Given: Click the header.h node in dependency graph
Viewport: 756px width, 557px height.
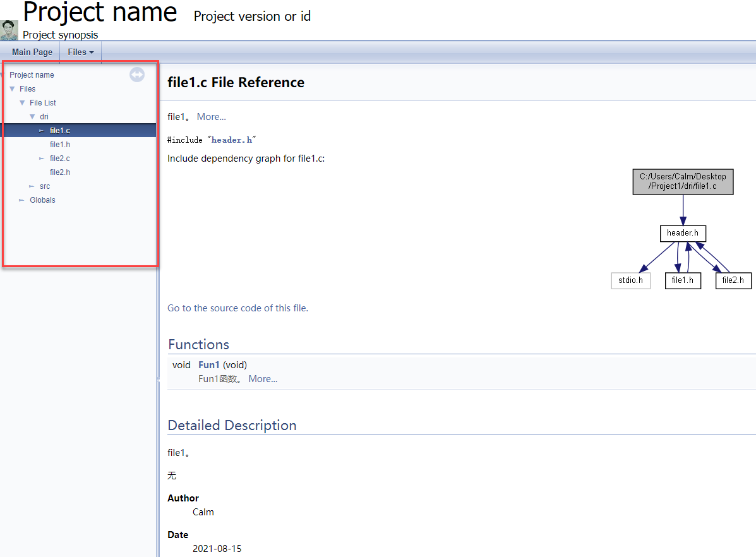Looking at the screenshot, I should (683, 233).
